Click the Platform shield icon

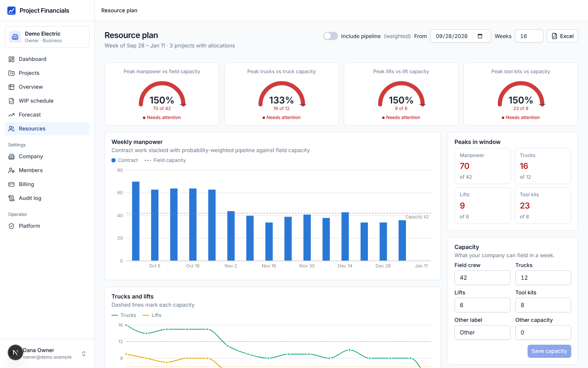tap(11, 226)
